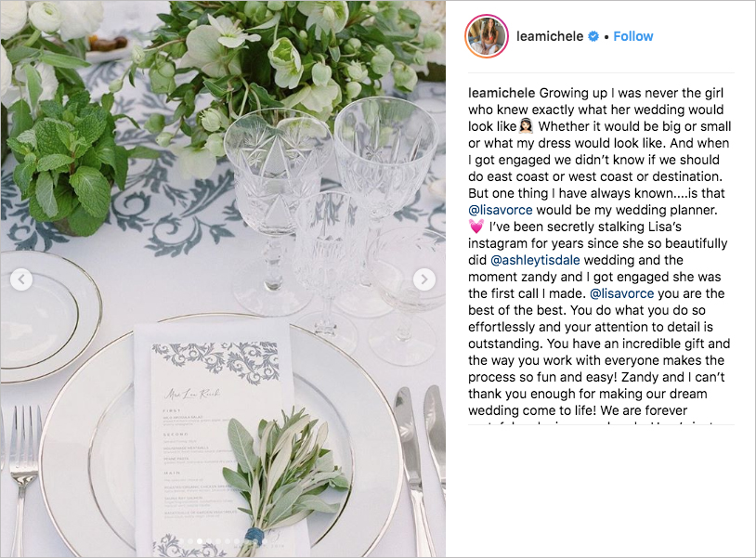Go to the previous carousel photo
The image size is (756, 558).
pos(21,279)
